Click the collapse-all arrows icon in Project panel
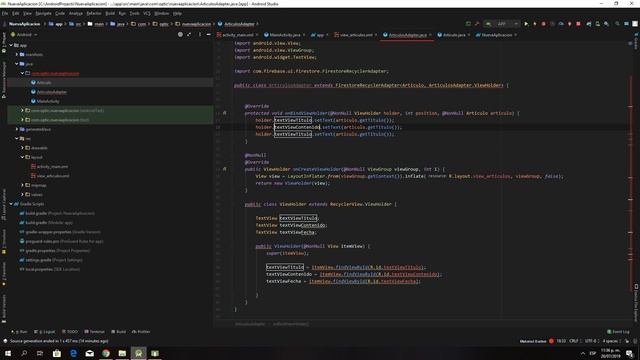The image size is (640, 360). 189,35
